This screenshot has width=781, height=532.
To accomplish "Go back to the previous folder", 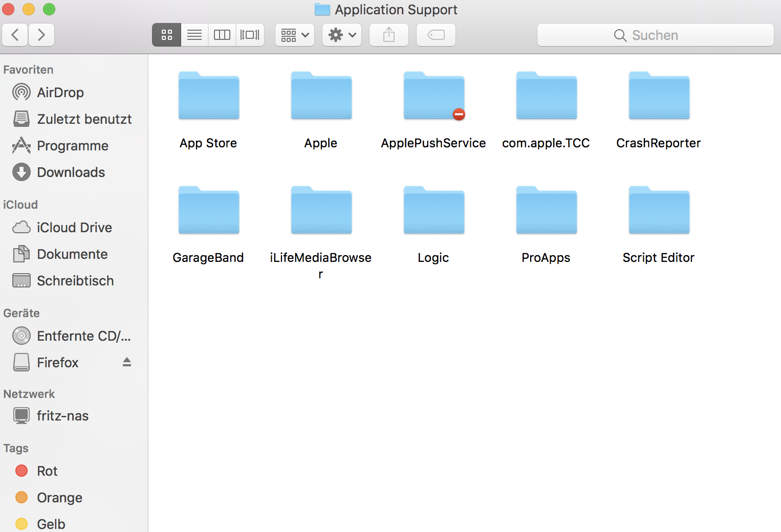I will (15, 35).
